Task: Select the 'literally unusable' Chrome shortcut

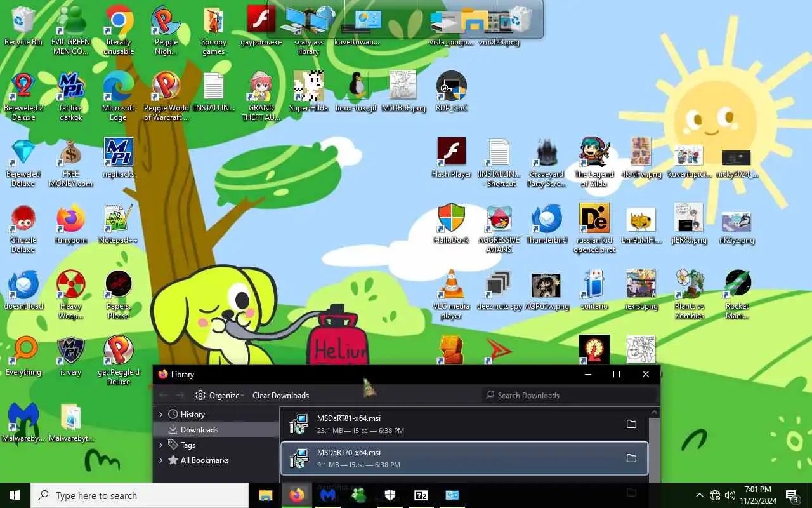Action: coord(119,30)
